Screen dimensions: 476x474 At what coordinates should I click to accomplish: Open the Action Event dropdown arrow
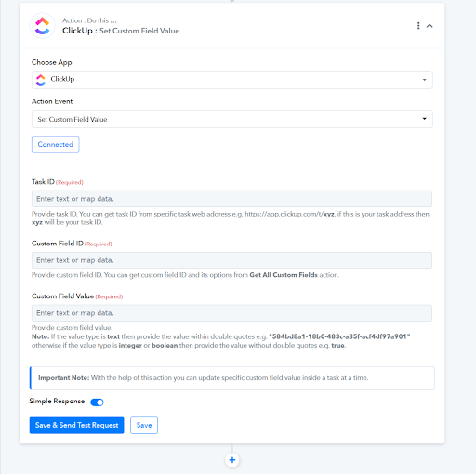pos(424,119)
